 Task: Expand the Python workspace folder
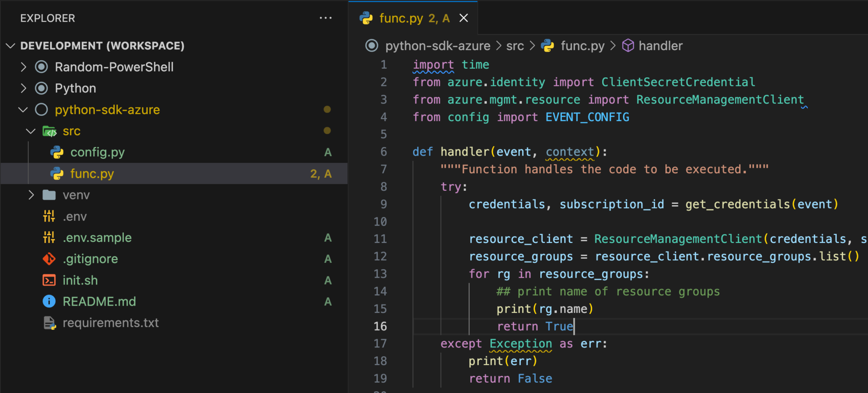click(x=24, y=88)
